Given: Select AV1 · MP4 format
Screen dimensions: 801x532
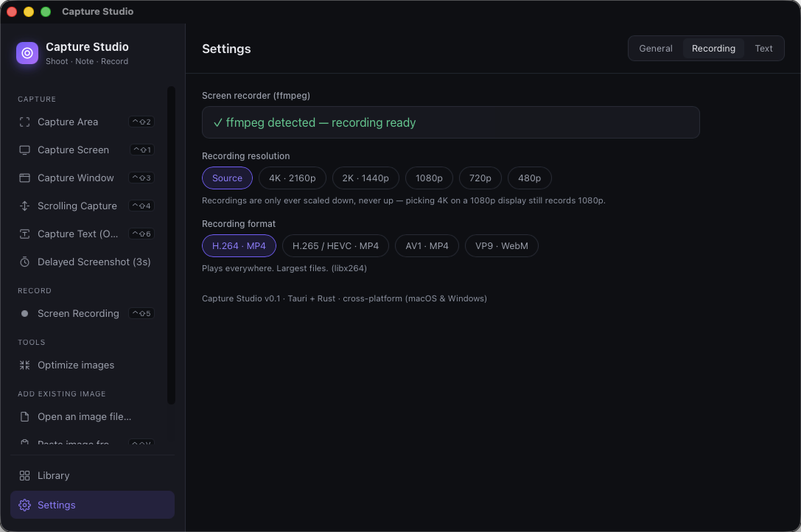Looking at the screenshot, I should coord(427,246).
